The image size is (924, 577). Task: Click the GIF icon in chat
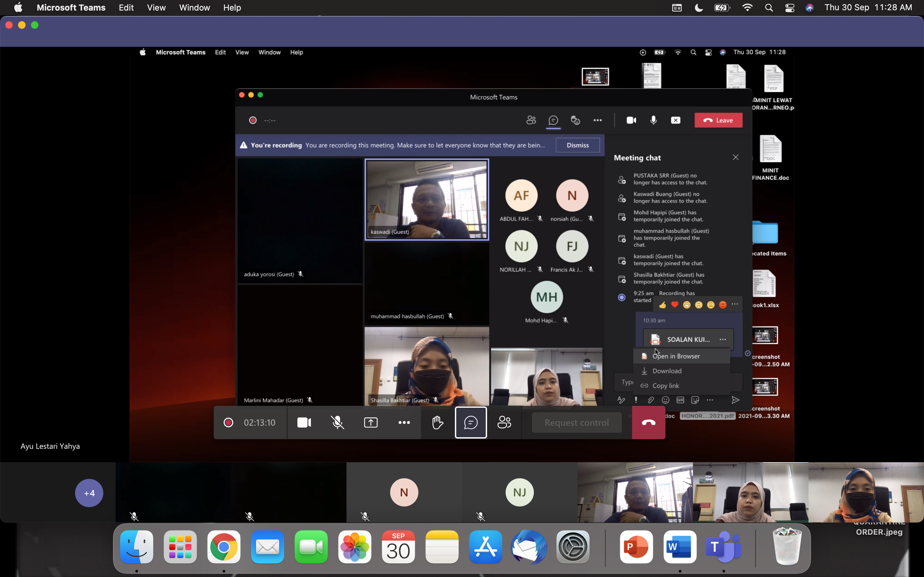pyautogui.click(x=680, y=400)
